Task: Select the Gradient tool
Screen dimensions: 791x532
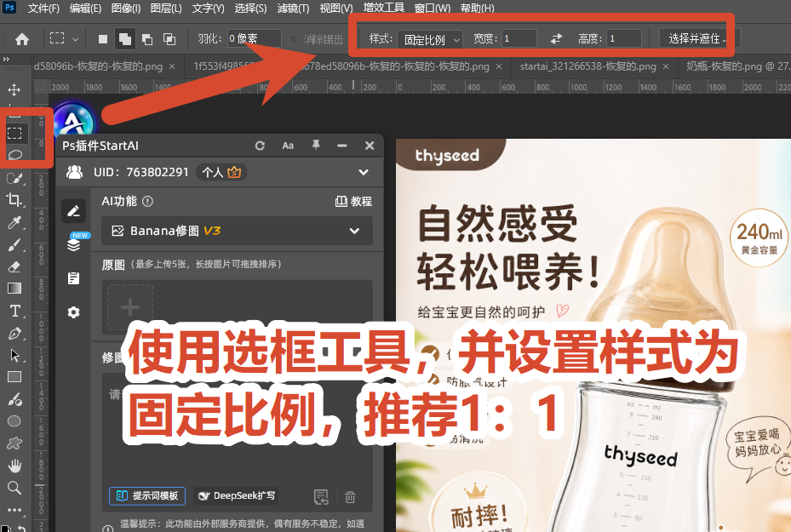Action: coord(14,289)
